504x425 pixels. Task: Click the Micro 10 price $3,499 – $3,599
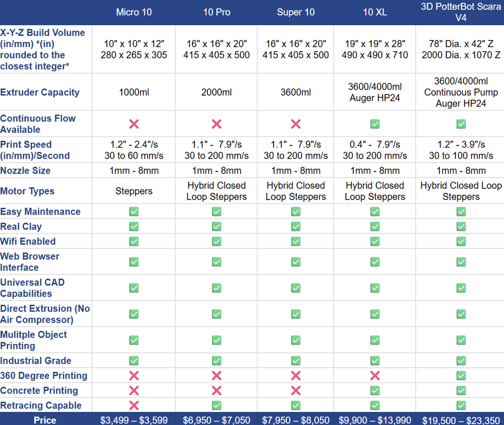point(134,420)
